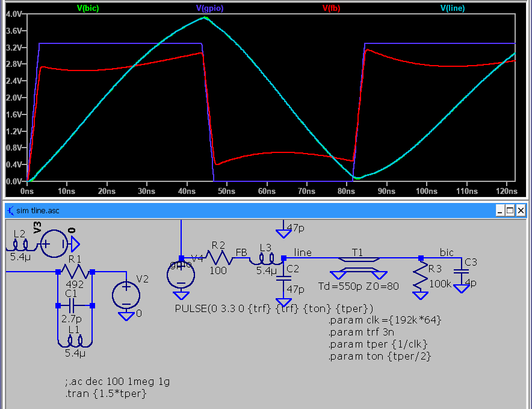Screen dimensions: 532x409
Task: Click the .tran {1.5*tper} simulation directive
Action: [x=105, y=393]
